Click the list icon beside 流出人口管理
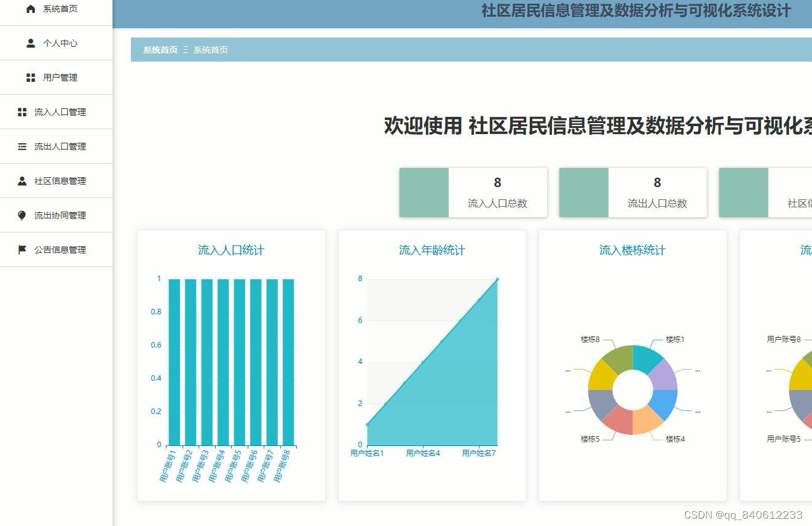 (22, 146)
